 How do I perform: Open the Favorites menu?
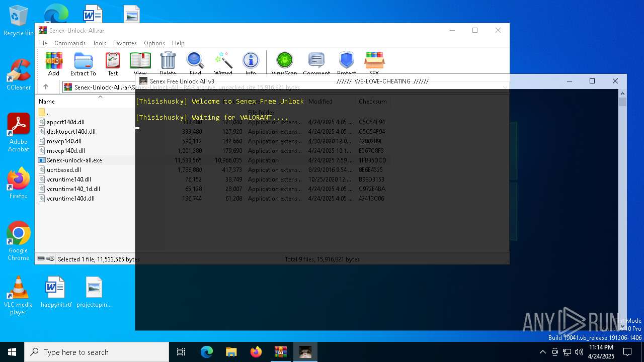pyautogui.click(x=125, y=43)
